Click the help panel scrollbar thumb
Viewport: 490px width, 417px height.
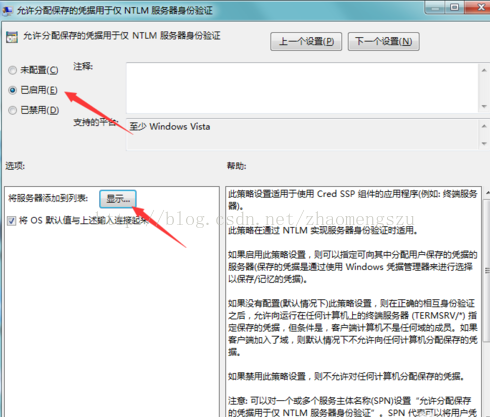(487, 271)
